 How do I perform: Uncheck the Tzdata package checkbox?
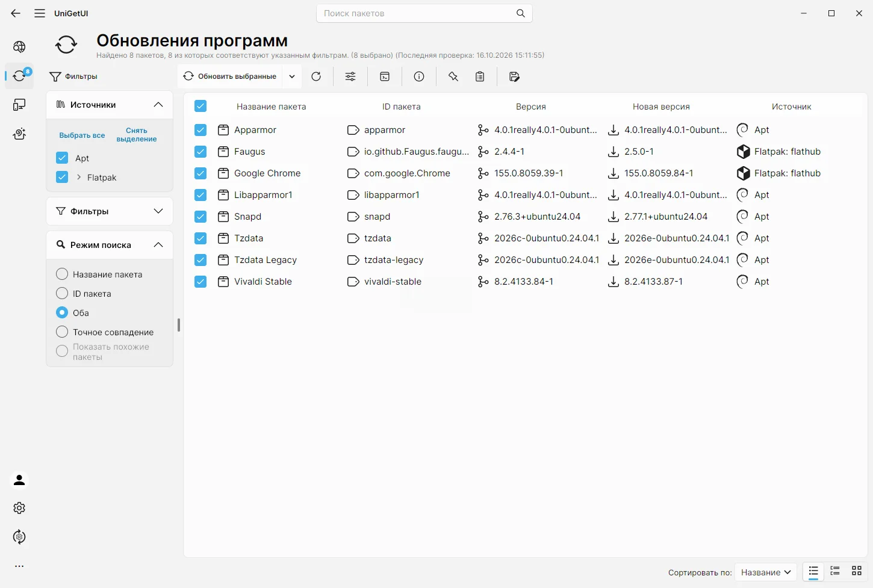pos(200,238)
